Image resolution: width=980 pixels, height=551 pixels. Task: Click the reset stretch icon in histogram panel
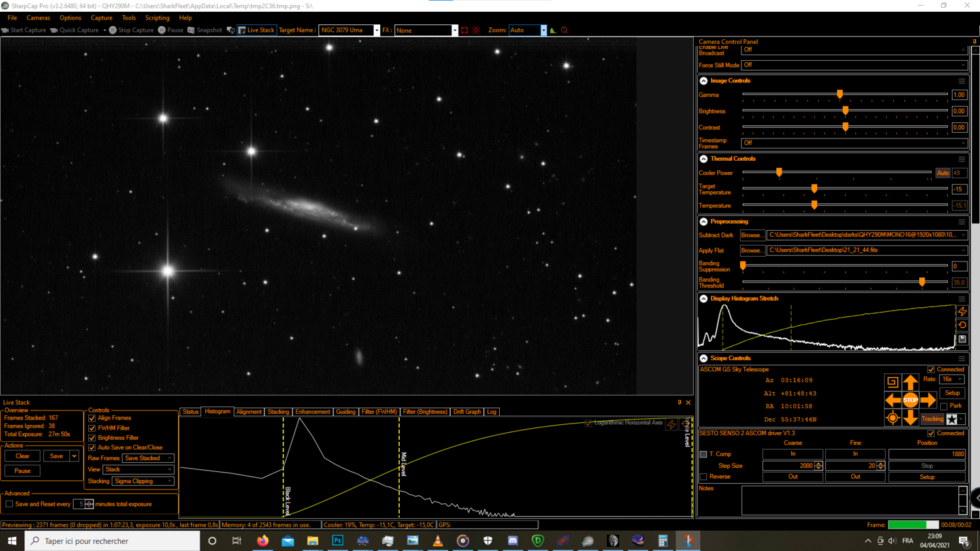pos(962,325)
